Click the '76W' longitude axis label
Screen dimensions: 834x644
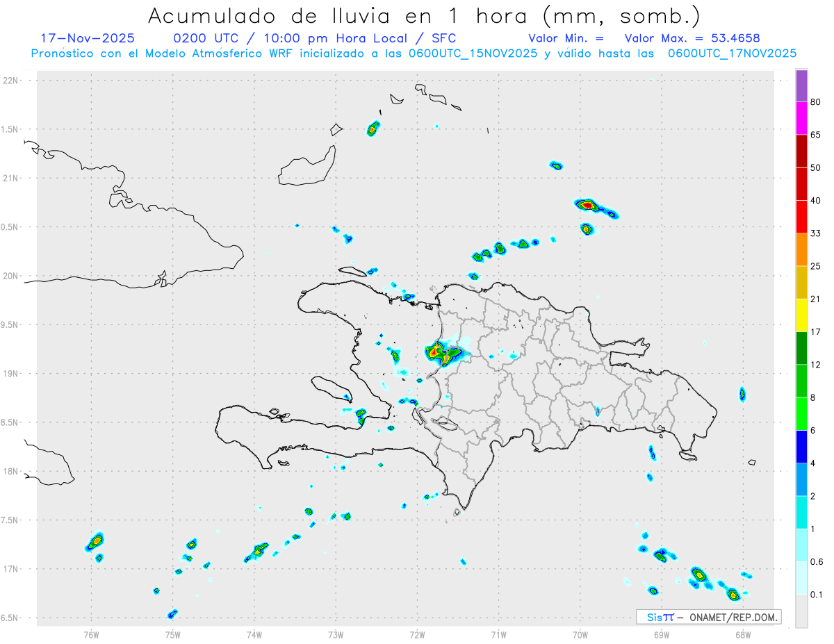[x=91, y=634]
